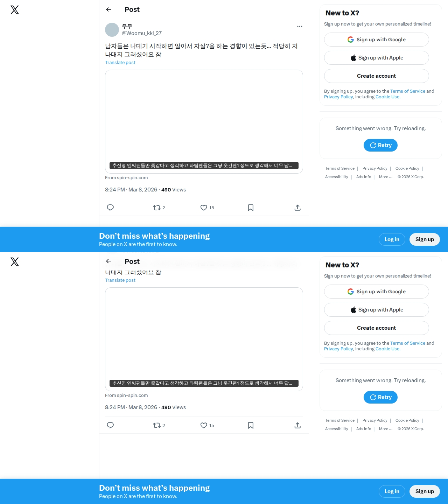448x504 pixels.
Task: Repost using the upper post's repost icon
Action: click(156, 208)
